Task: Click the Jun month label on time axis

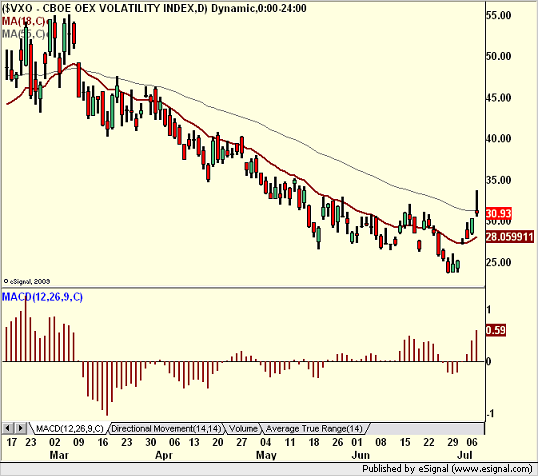Action: coord(361,455)
